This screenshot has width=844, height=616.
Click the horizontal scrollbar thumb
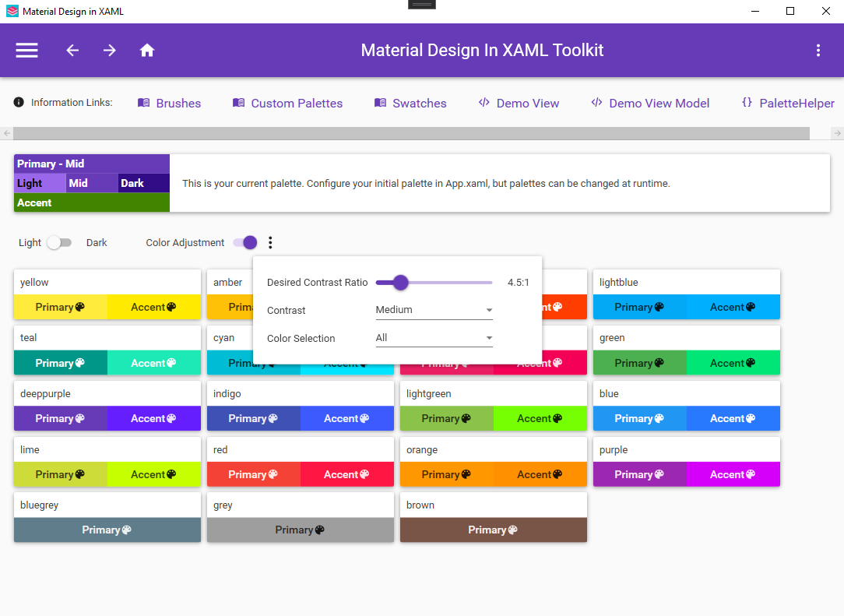[411, 133]
